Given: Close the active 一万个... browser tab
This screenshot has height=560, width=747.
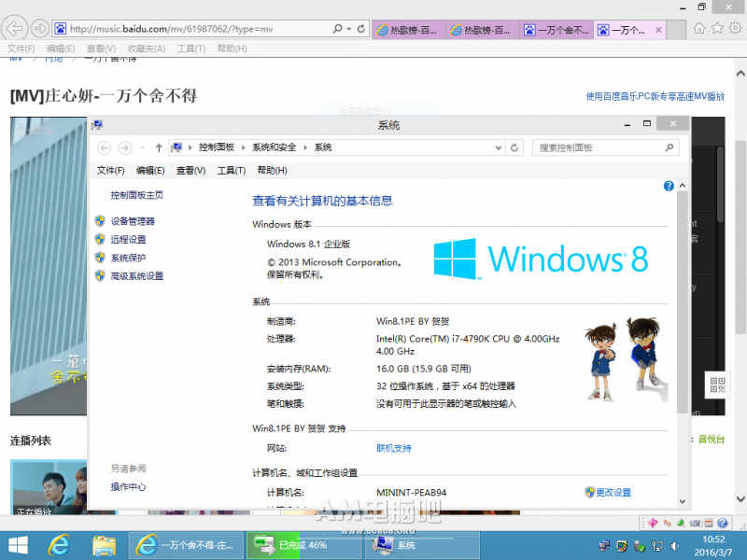Looking at the screenshot, I should (x=658, y=30).
